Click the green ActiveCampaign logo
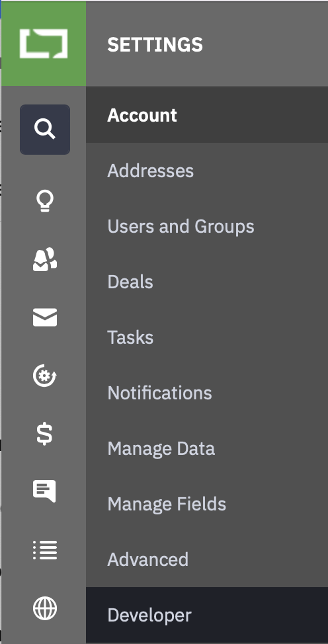 pyautogui.click(x=44, y=44)
